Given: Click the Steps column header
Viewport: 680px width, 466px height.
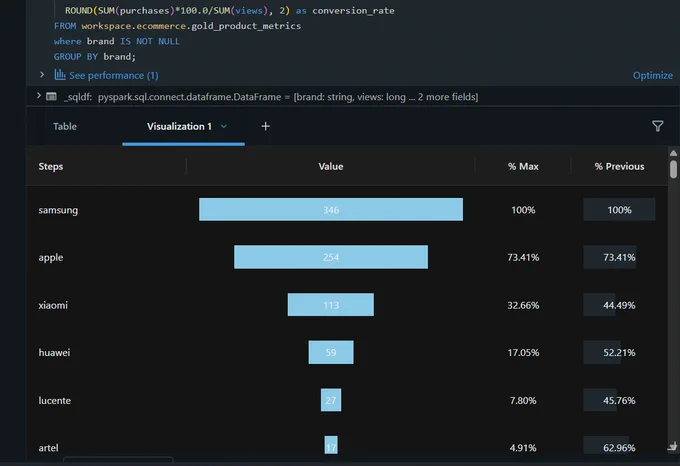Looking at the screenshot, I should pos(51,166).
